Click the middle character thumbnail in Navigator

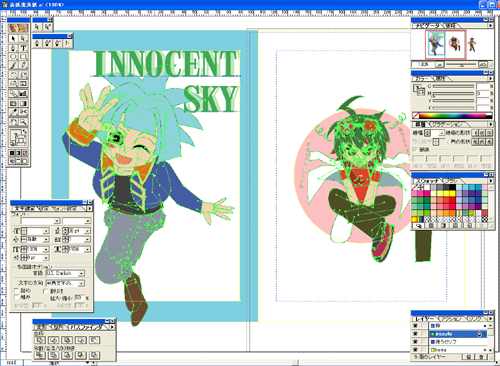[x=455, y=44]
